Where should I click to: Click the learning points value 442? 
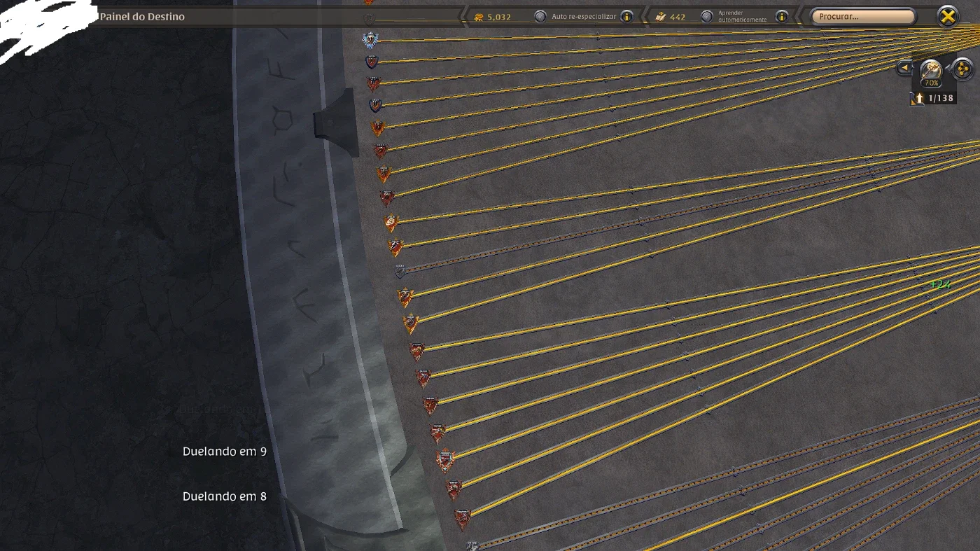tap(678, 17)
